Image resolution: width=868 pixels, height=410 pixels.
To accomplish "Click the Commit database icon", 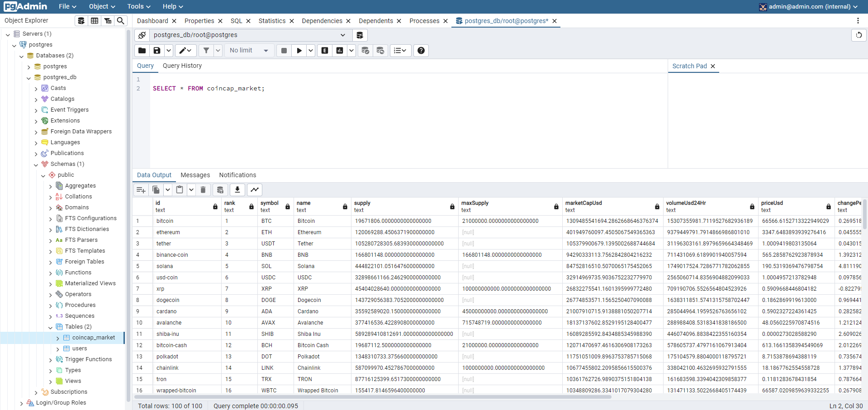I will (365, 51).
